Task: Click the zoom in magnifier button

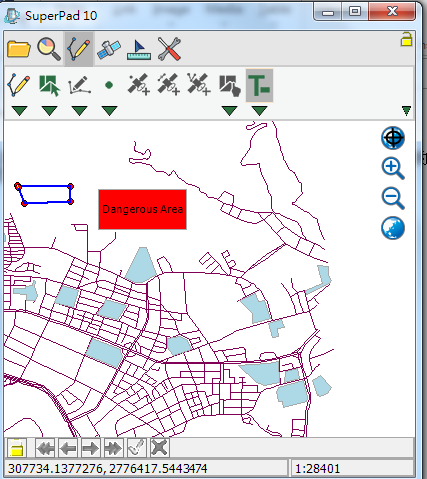Action: point(393,169)
